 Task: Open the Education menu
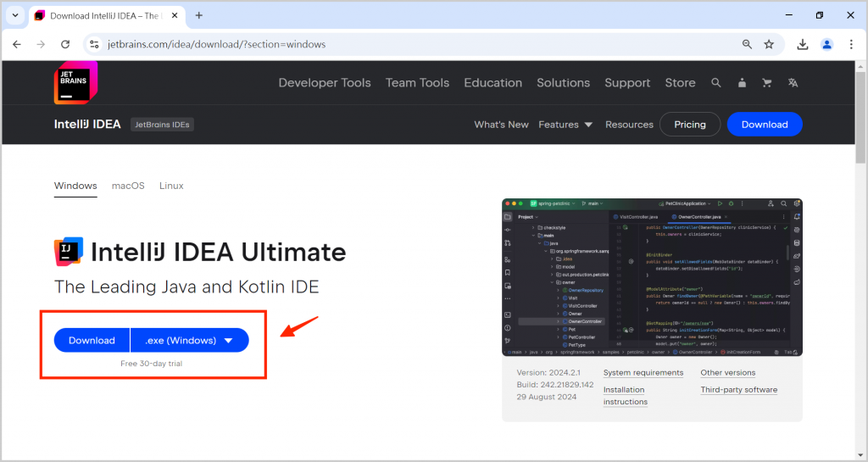(492, 83)
